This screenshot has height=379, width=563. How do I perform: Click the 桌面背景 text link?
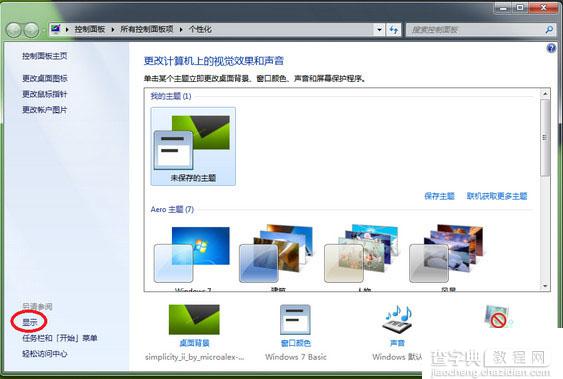pyautogui.click(x=194, y=343)
